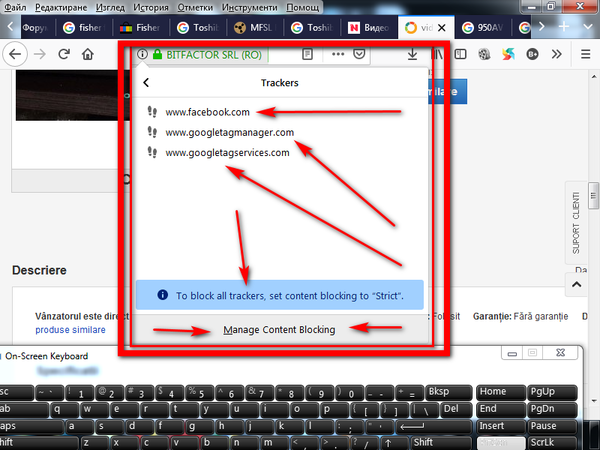Save page to Pocket icon

pyautogui.click(x=359, y=54)
